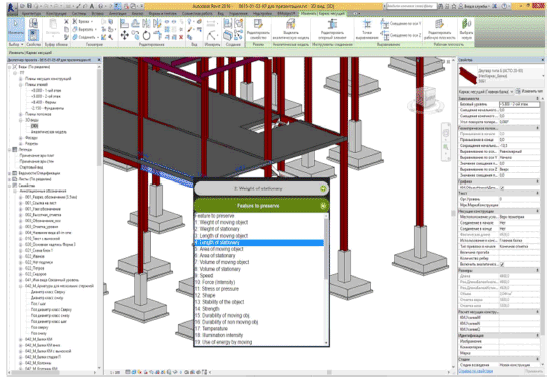Select '1: Weight of moving object' option
This screenshot has height=380, width=549.
pyautogui.click(x=259, y=222)
